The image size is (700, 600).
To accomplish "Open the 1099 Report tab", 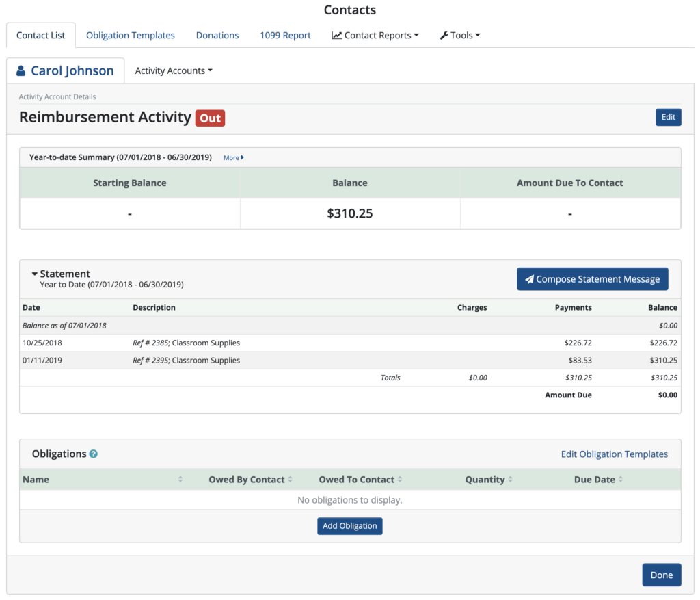I will pyautogui.click(x=285, y=36).
